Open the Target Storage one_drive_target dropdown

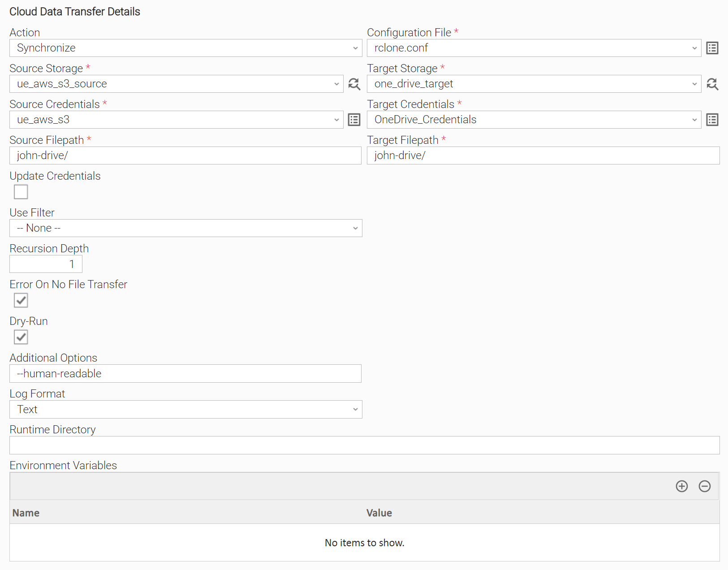coord(534,84)
